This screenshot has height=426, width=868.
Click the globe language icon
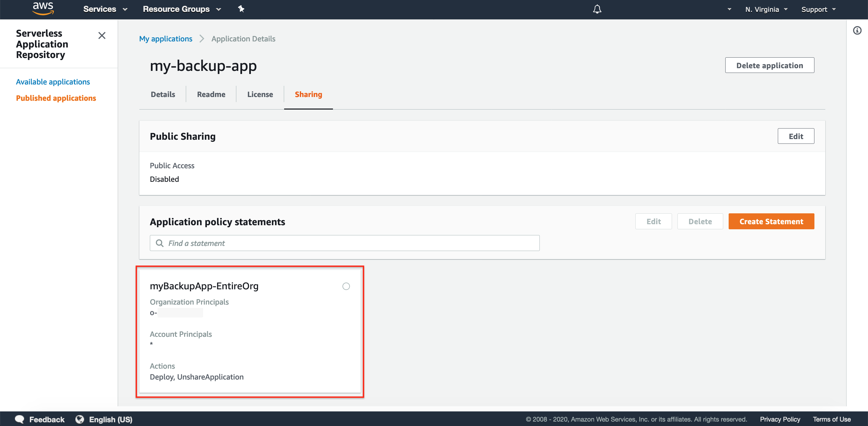80,419
